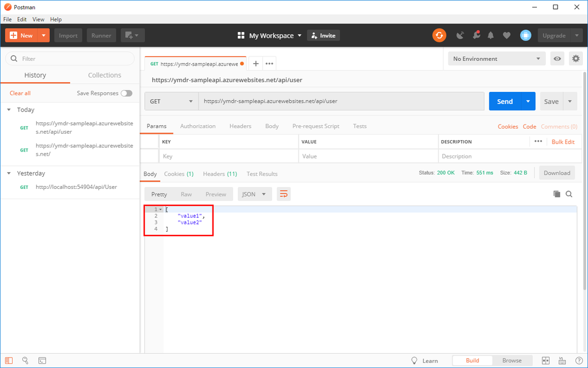The image size is (588, 368).
Task: Click the Clear all link
Action: (x=20, y=94)
